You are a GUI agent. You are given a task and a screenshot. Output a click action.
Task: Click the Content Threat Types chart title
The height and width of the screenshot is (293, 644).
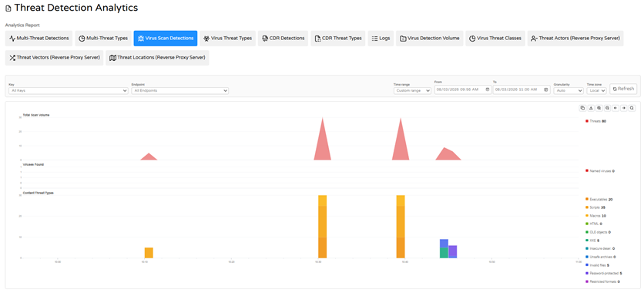tap(39, 193)
